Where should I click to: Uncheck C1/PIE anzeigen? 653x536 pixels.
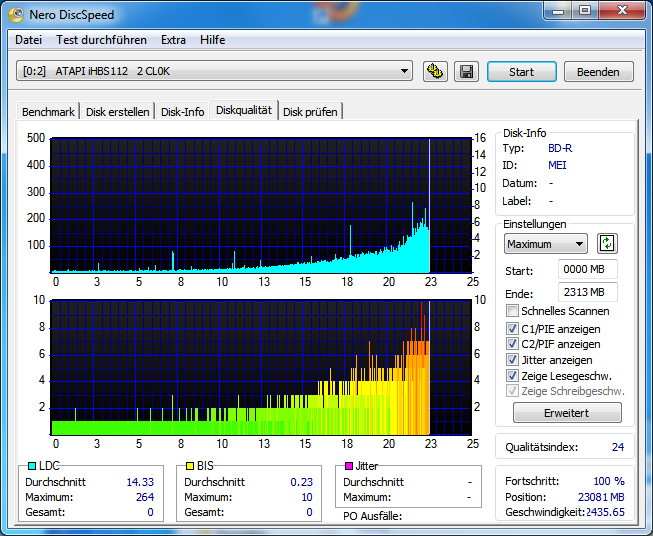tap(512, 329)
